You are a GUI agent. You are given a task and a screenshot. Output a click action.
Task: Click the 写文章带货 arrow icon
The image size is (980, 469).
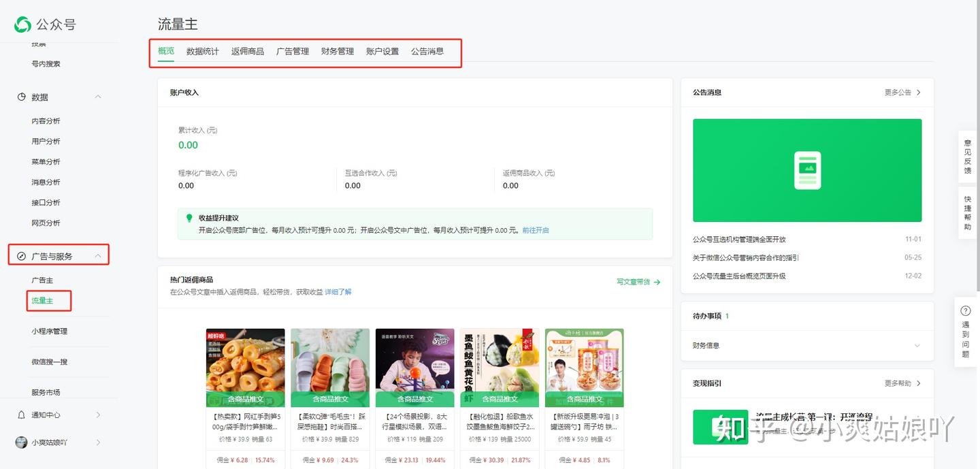pos(657,282)
